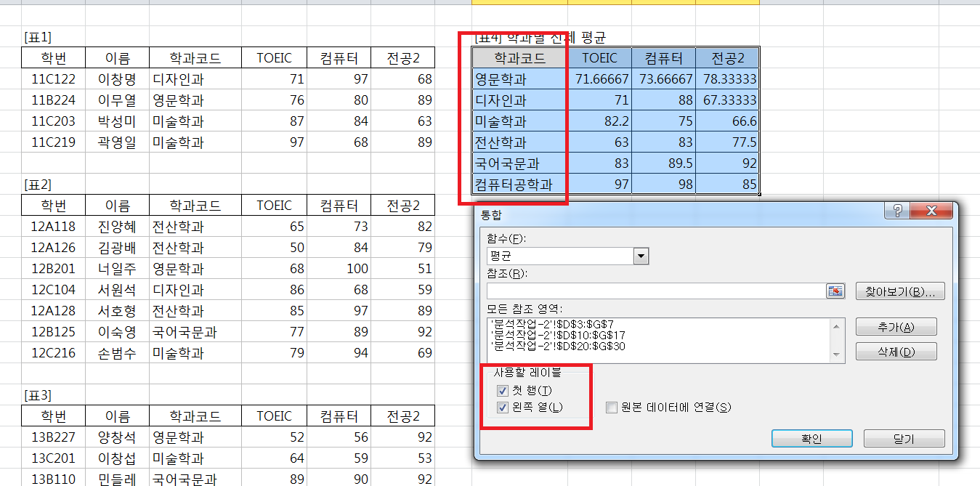This screenshot has height=486, width=980.
Task: Confirm with the 확인 button
Action: point(811,439)
